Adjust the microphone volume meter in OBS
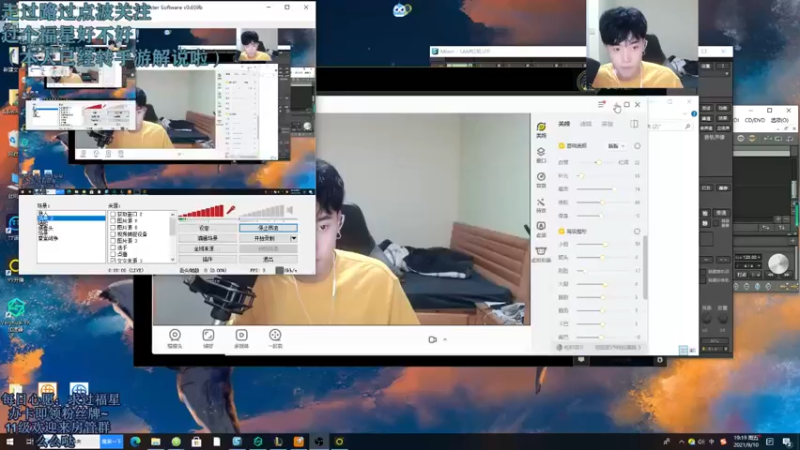800x450 pixels. pos(202,211)
